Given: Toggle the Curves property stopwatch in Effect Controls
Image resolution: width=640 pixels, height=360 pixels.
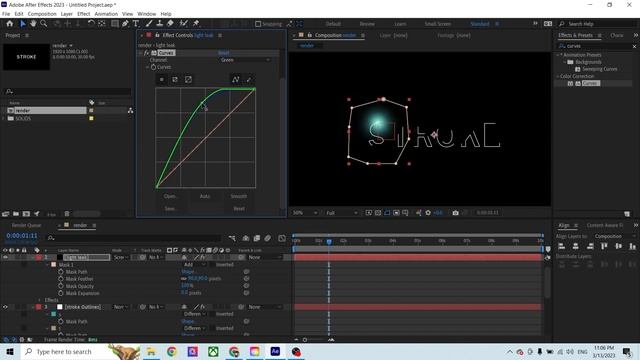Looking at the screenshot, I should coord(153,67).
